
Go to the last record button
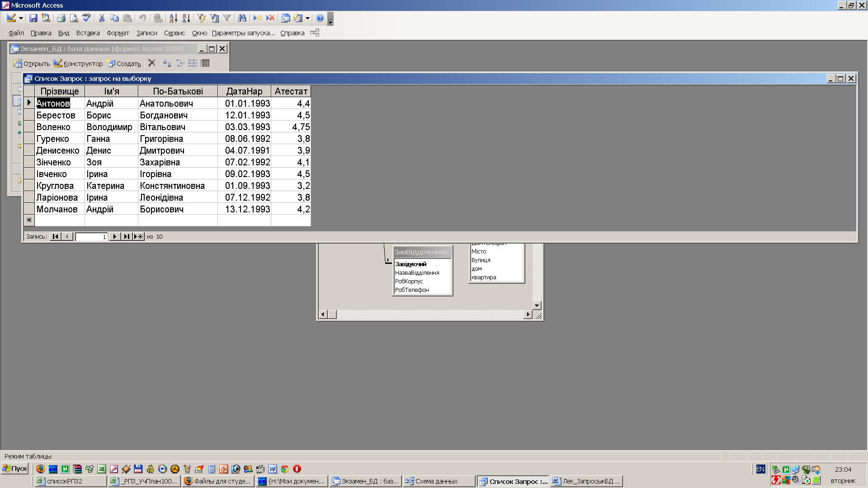(127, 236)
